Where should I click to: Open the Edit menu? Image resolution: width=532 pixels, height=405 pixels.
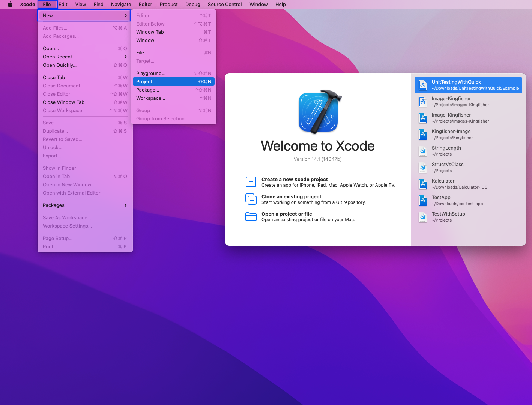click(x=63, y=4)
